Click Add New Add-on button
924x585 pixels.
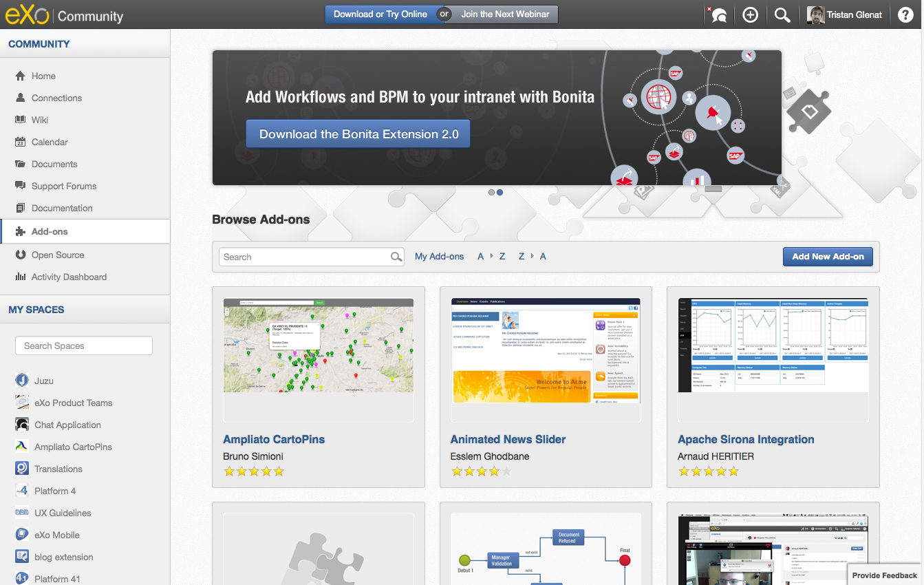click(x=828, y=257)
